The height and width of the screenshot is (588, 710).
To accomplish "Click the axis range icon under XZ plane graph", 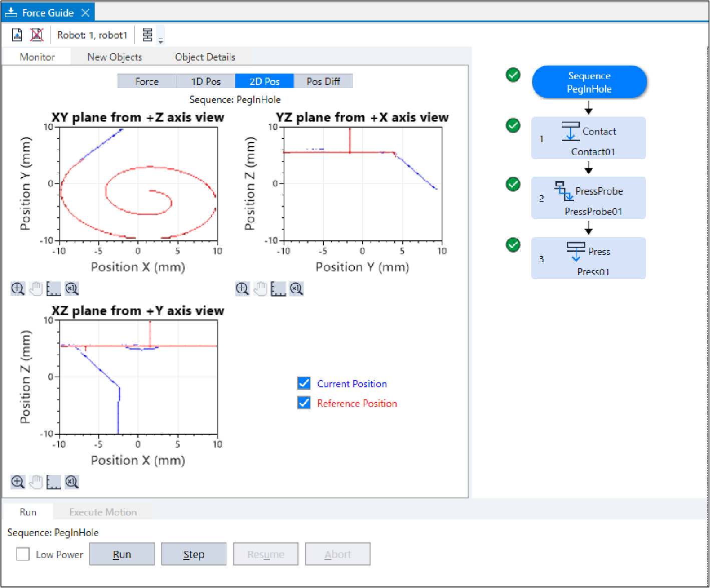I will [x=54, y=482].
